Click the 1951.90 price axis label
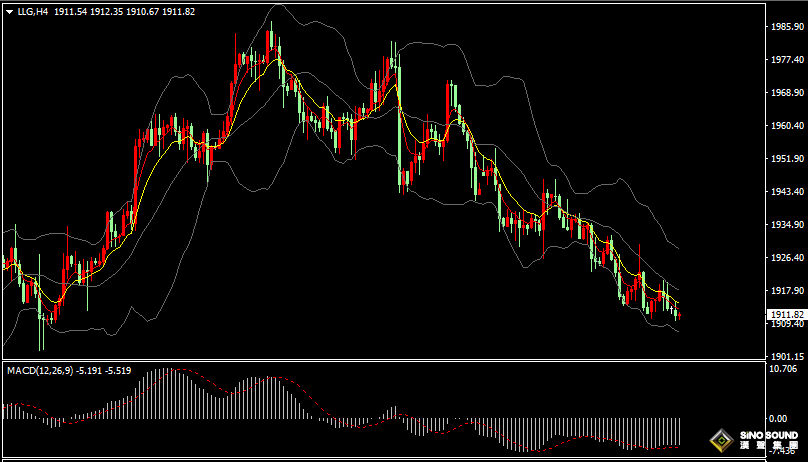The image size is (808, 462). click(x=787, y=158)
